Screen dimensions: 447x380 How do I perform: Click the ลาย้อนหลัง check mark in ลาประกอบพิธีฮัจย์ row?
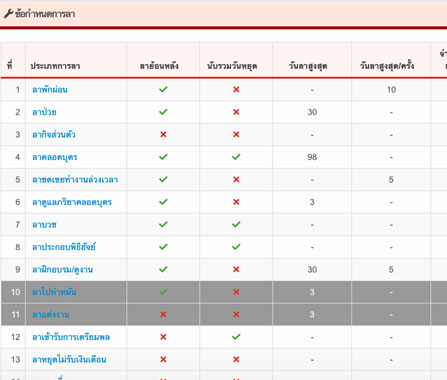(163, 247)
